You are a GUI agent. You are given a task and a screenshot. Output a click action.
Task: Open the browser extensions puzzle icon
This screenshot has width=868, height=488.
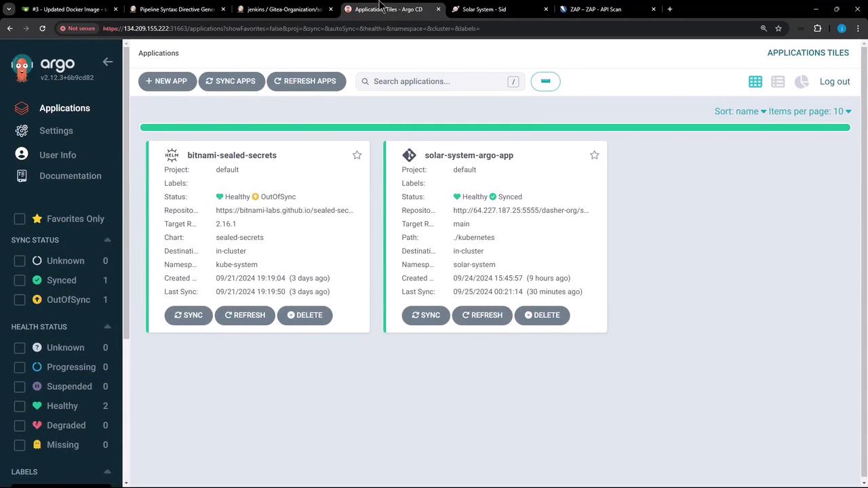click(x=817, y=28)
